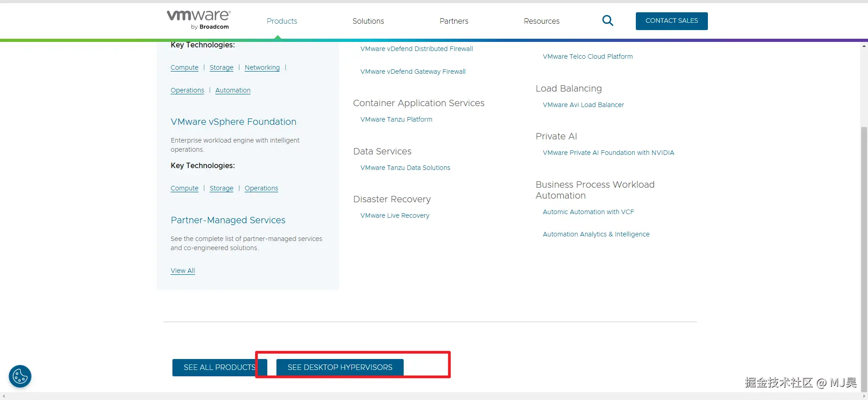Screen dimensions: 868x400
Task: Click View All partner-managed services
Action: (x=182, y=271)
